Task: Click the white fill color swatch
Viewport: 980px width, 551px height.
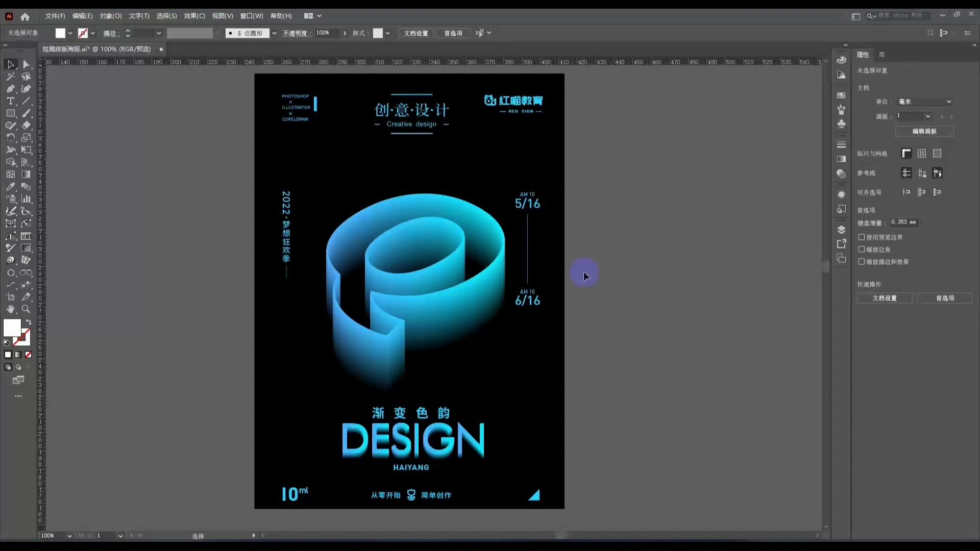Action: [12, 328]
